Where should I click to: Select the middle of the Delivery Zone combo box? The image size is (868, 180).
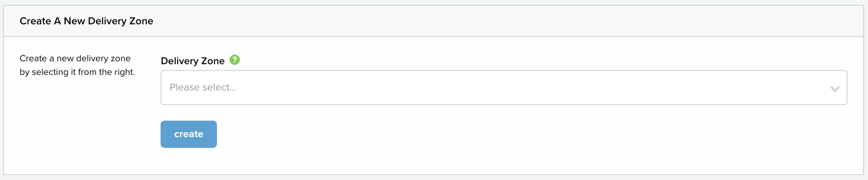click(x=504, y=88)
